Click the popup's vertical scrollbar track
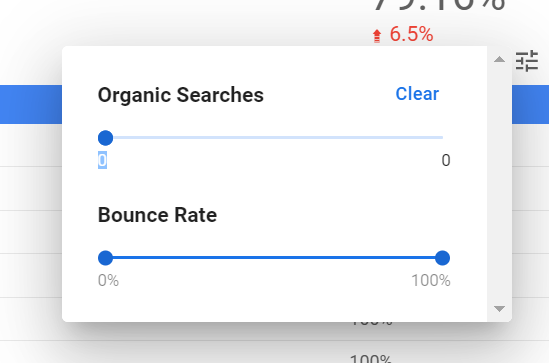The image size is (549, 363). tap(499, 184)
